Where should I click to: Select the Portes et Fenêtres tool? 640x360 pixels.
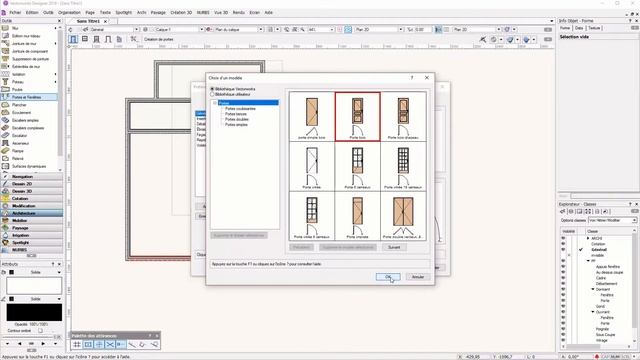click(x=29, y=97)
